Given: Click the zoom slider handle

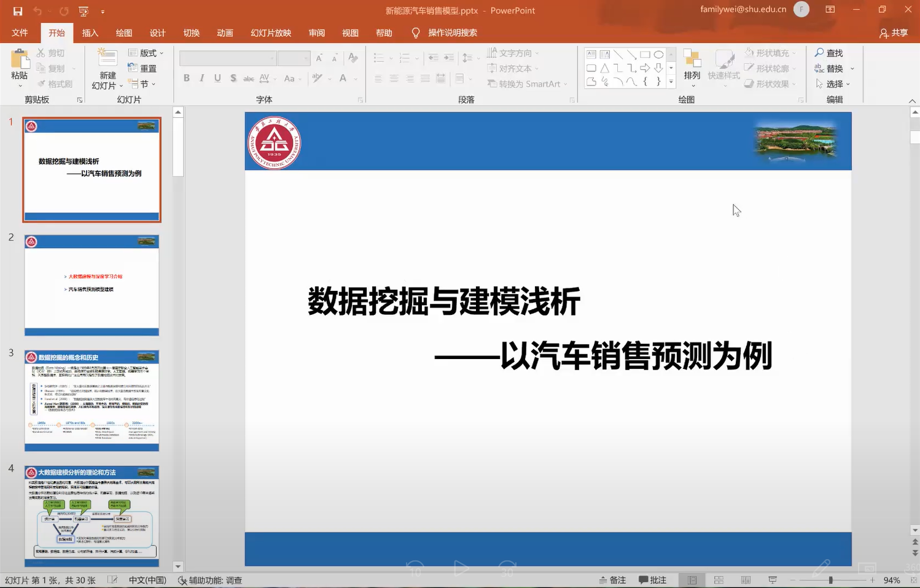Looking at the screenshot, I should pos(830,580).
